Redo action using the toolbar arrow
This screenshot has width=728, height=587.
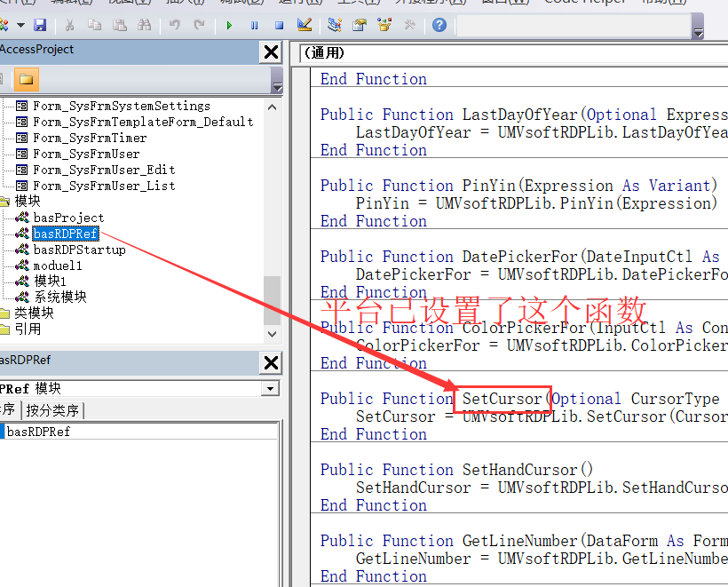(x=200, y=25)
